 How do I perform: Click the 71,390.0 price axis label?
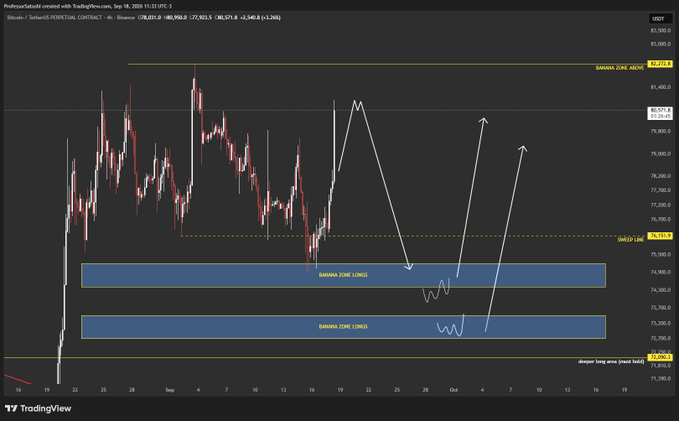point(660,379)
